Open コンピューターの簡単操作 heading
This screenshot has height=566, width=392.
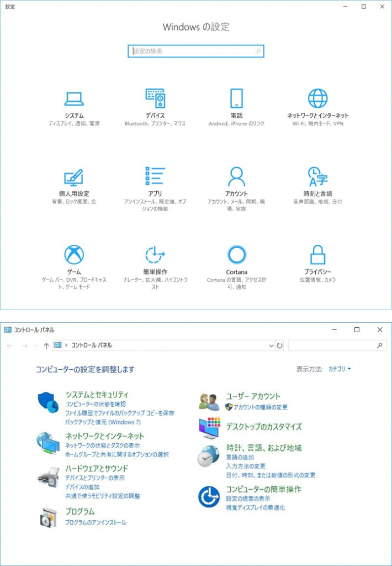tap(263, 489)
